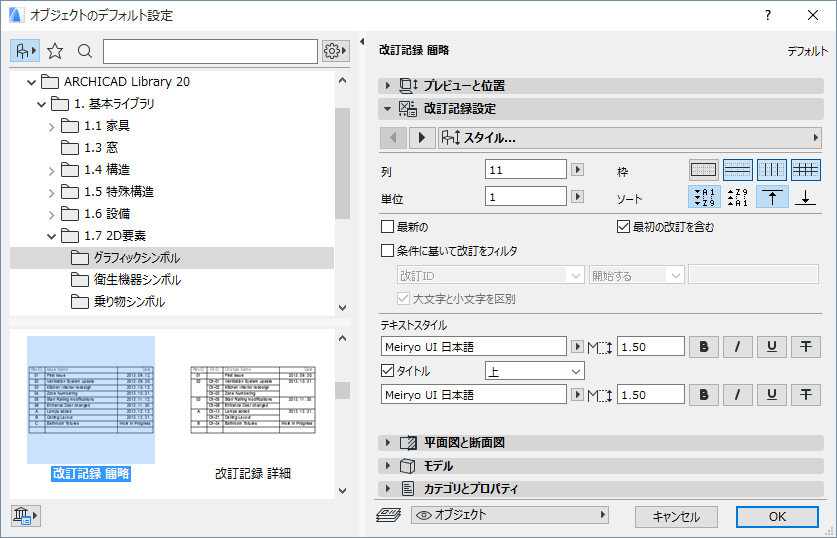This screenshot has width=837, height=538.
Task: Click the キャンセル button
Action: [676, 516]
